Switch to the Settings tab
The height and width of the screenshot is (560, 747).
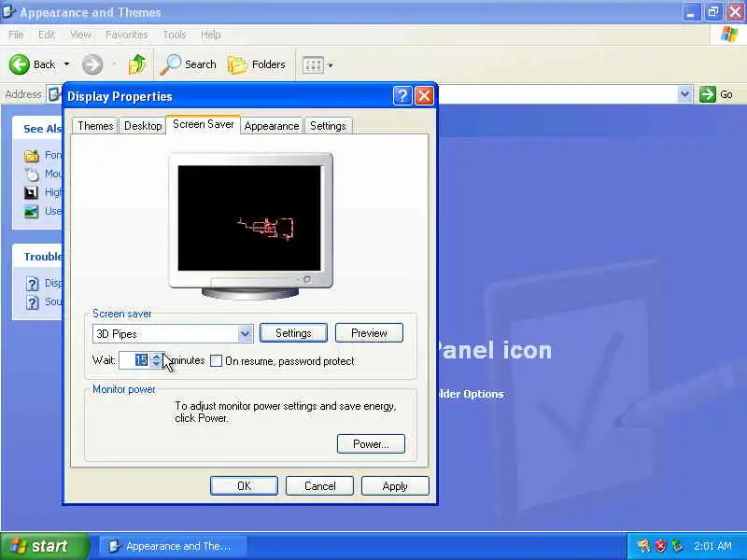pos(328,126)
